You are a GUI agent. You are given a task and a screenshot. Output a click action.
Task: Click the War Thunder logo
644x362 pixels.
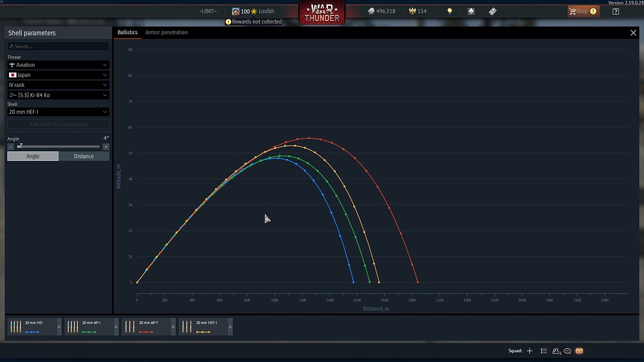pos(322,12)
